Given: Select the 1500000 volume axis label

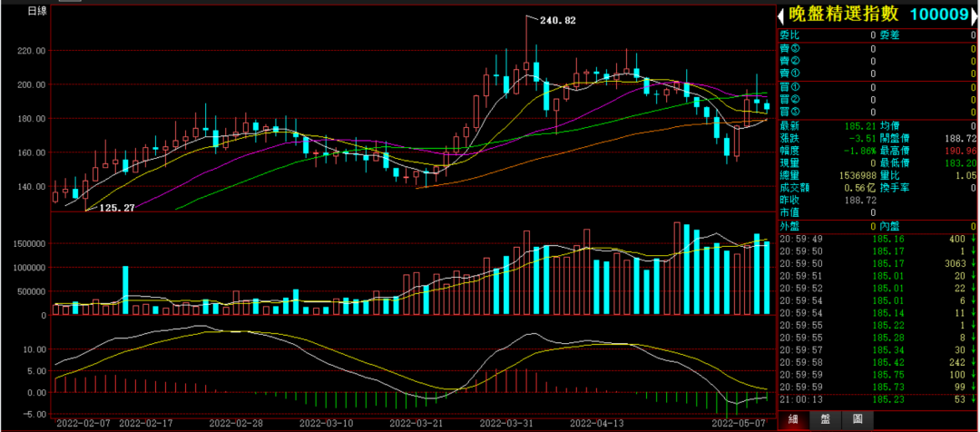Looking at the screenshot, I should (x=27, y=243).
